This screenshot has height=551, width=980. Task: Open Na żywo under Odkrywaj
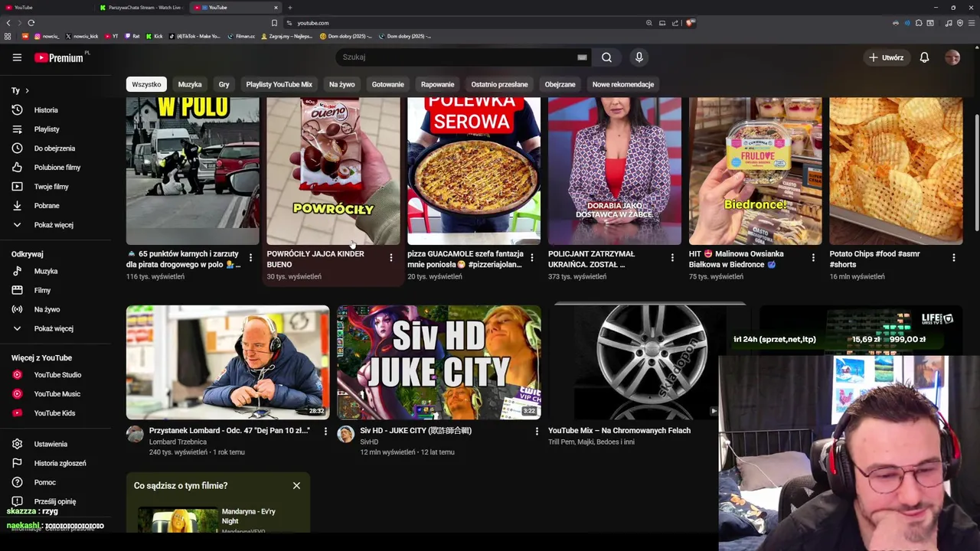click(x=46, y=309)
